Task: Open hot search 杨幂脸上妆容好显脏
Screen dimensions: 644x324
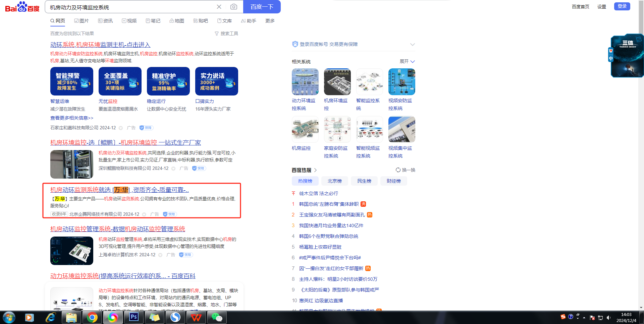Action: click(320, 247)
